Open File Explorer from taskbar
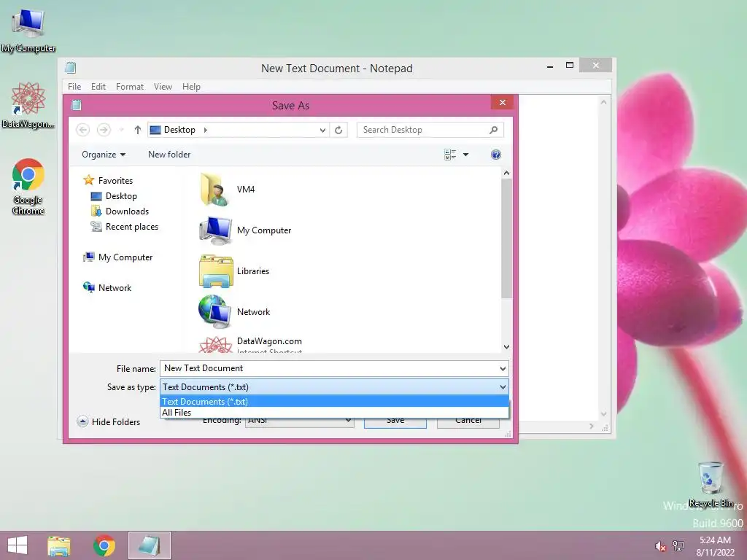This screenshot has height=560, width=747. (59, 545)
